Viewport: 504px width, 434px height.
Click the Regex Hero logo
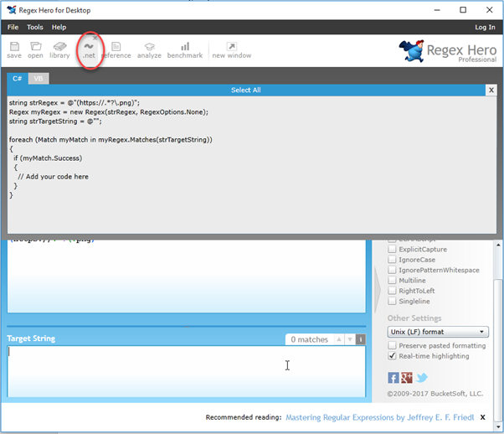[447, 51]
